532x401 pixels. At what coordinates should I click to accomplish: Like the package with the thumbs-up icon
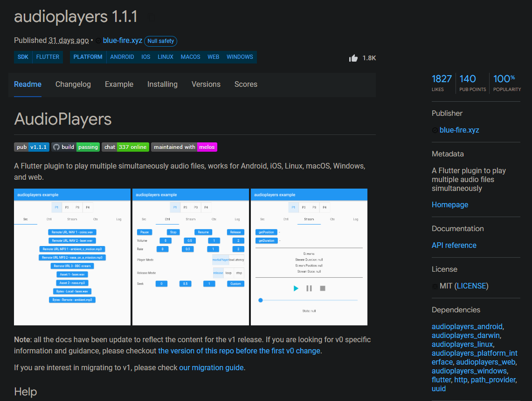tap(353, 58)
